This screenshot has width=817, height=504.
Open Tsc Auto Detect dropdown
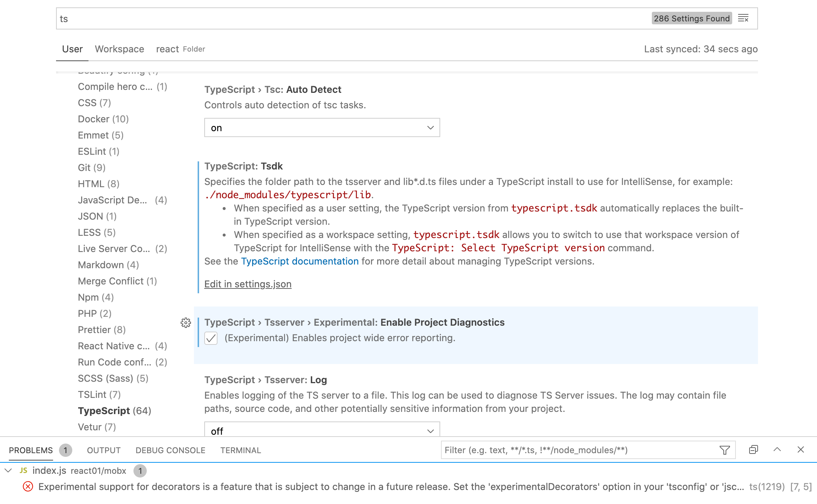point(321,127)
